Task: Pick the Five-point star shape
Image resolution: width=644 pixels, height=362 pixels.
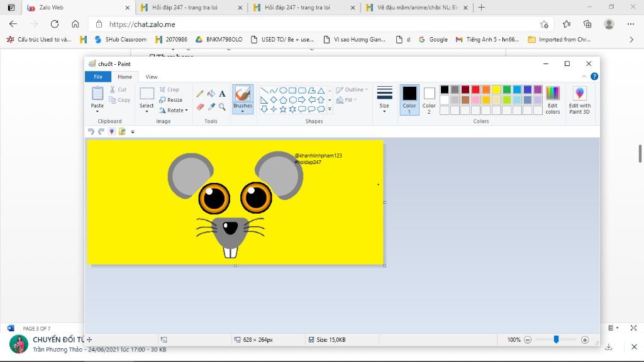Action: click(x=283, y=109)
